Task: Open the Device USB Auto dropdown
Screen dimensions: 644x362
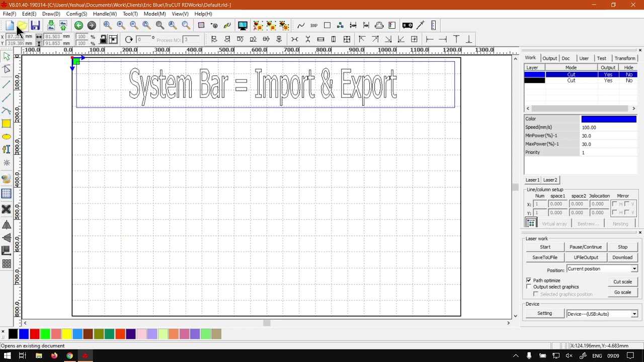Action: click(602, 314)
